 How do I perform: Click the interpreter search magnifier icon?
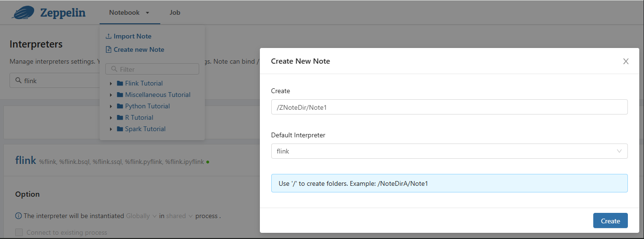pos(18,81)
